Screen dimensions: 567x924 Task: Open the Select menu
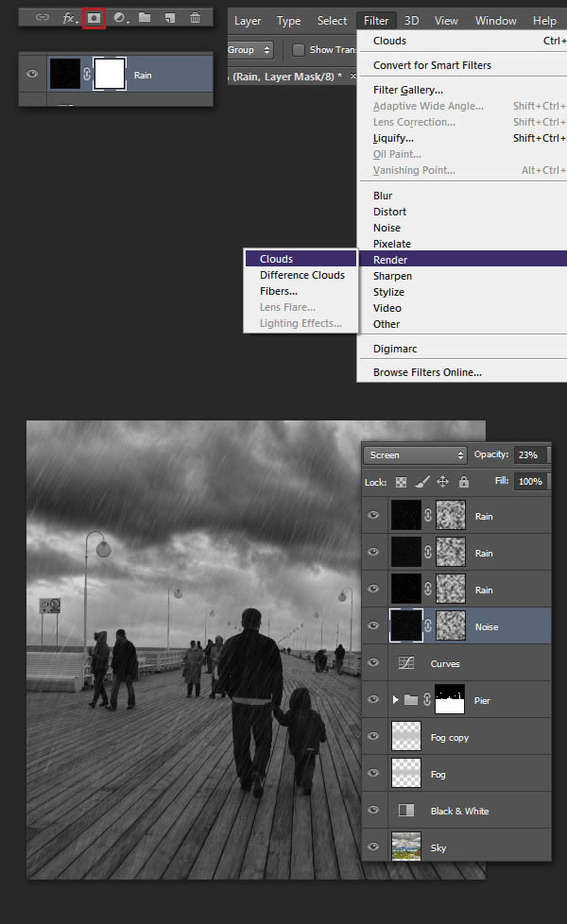(332, 21)
